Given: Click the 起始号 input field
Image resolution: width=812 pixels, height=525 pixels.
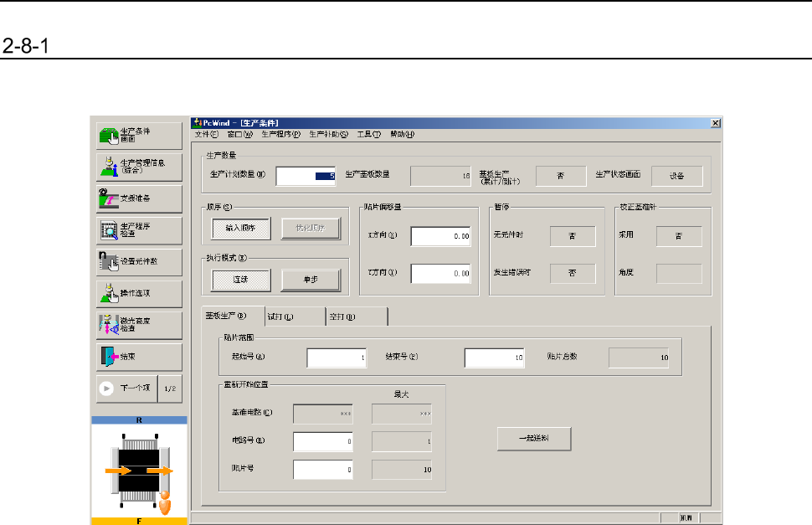Looking at the screenshot, I should point(337,358).
